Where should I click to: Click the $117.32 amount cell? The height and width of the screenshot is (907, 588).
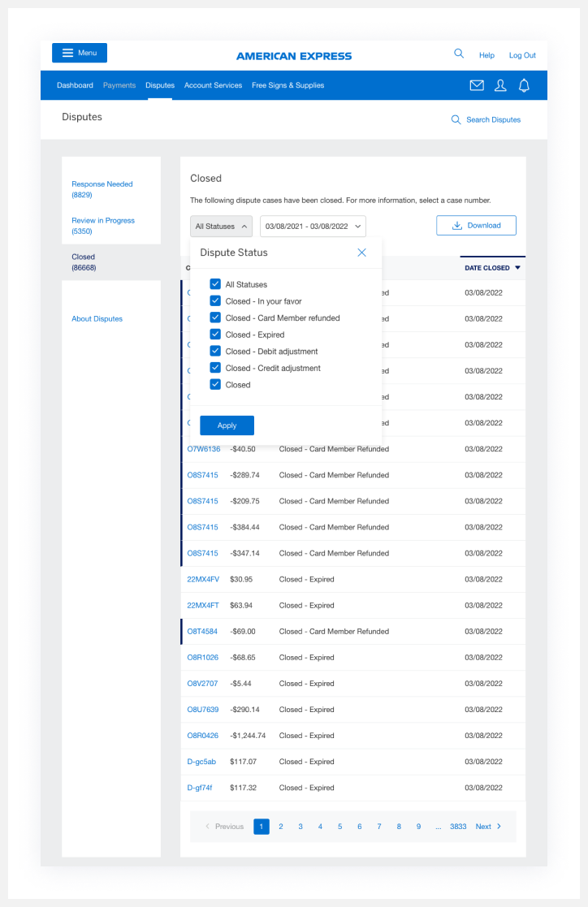[x=243, y=788]
